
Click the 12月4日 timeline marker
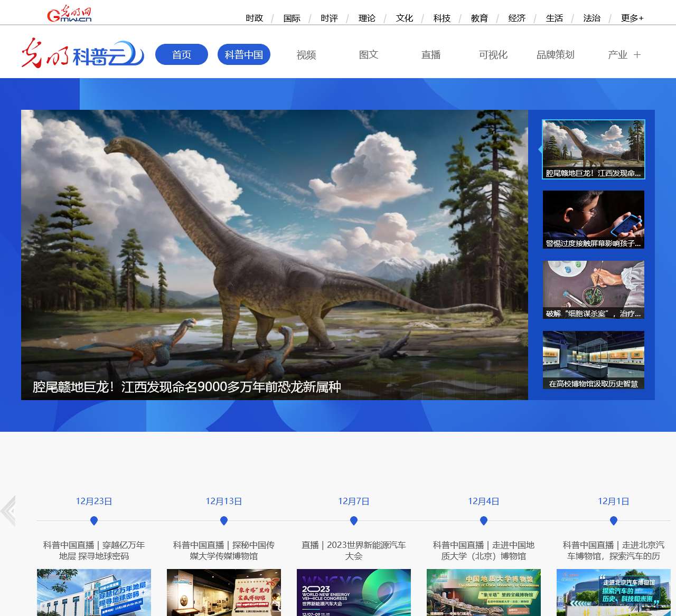pyautogui.click(x=484, y=521)
